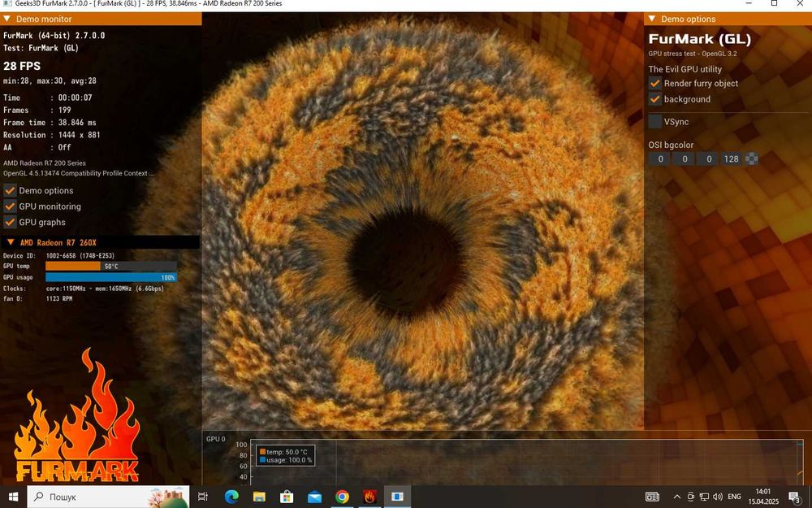This screenshot has height=508, width=812.
Task: Collapse the Demo monitor panel triangle
Action: (6, 19)
